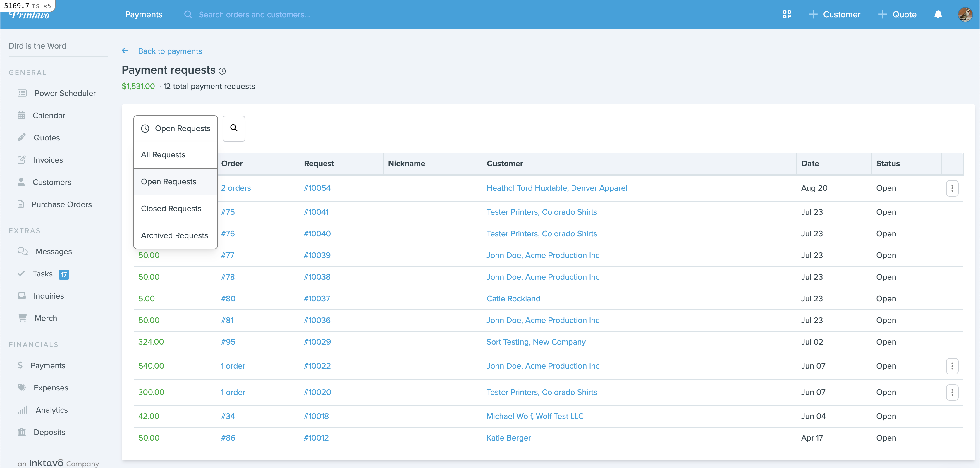The width and height of the screenshot is (980, 468).
Task: Focus the search orders and customers field
Action: [x=254, y=14]
